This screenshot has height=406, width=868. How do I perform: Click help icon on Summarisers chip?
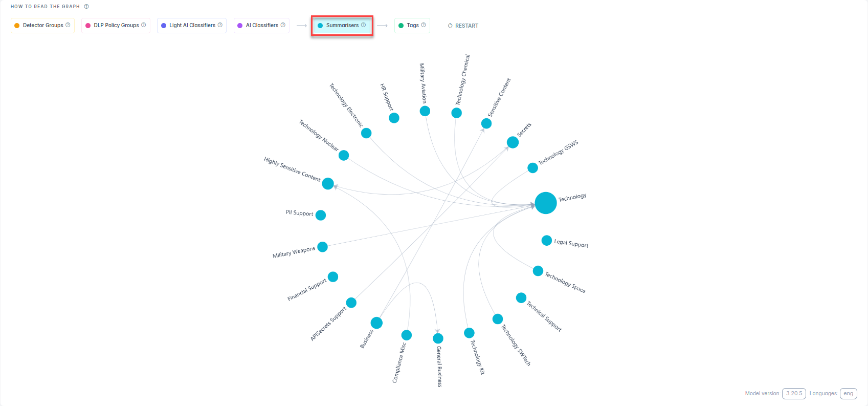click(364, 25)
